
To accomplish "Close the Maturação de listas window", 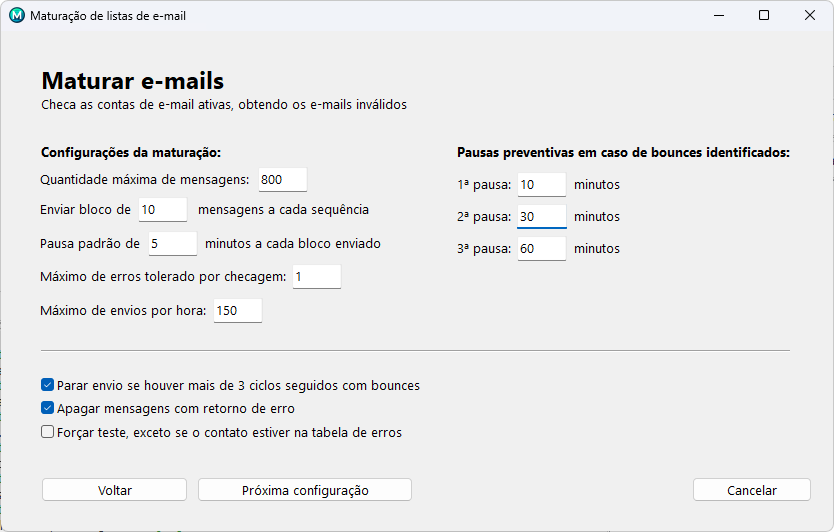I will click(810, 16).
